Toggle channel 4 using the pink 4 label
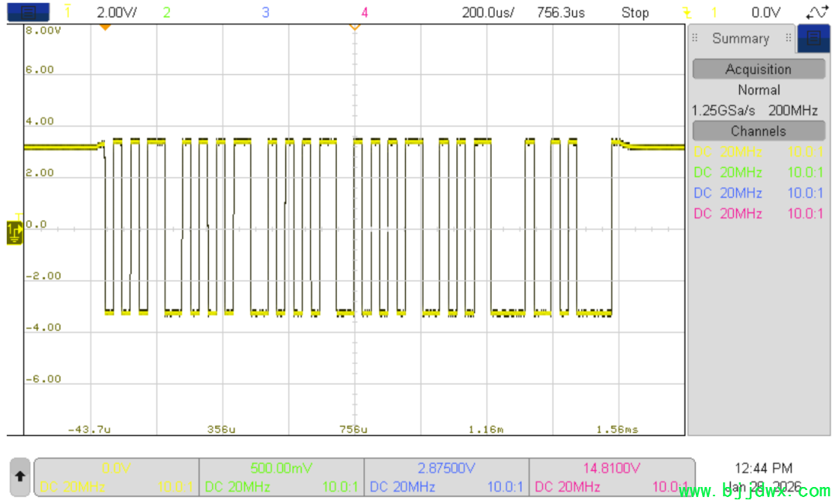 tap(364, 12)
